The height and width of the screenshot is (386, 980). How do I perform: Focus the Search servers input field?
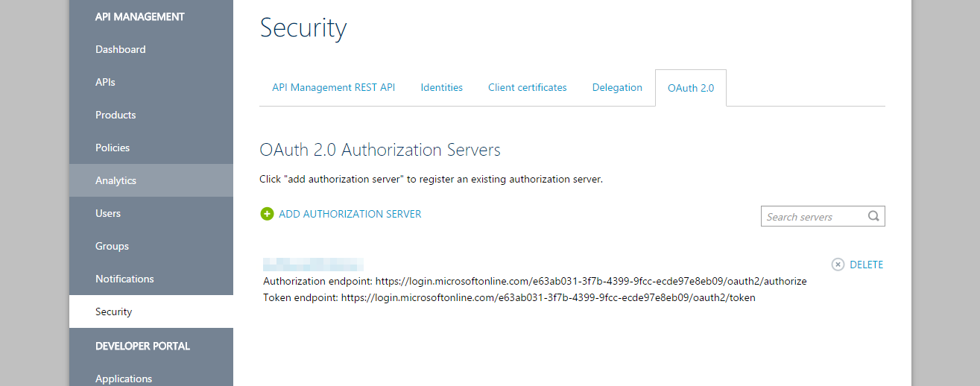814,217
